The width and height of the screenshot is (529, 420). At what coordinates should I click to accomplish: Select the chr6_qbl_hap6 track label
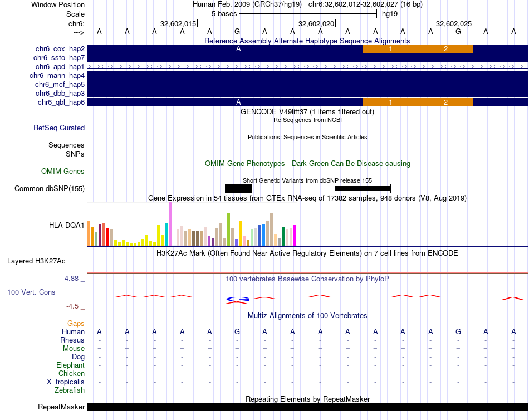point(61,102)
